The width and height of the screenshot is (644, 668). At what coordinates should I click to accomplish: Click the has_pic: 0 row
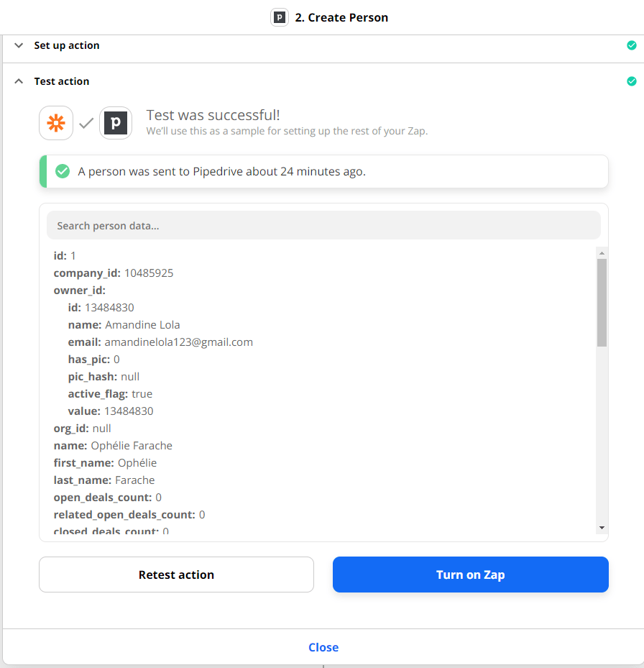[x=93, y=360]
